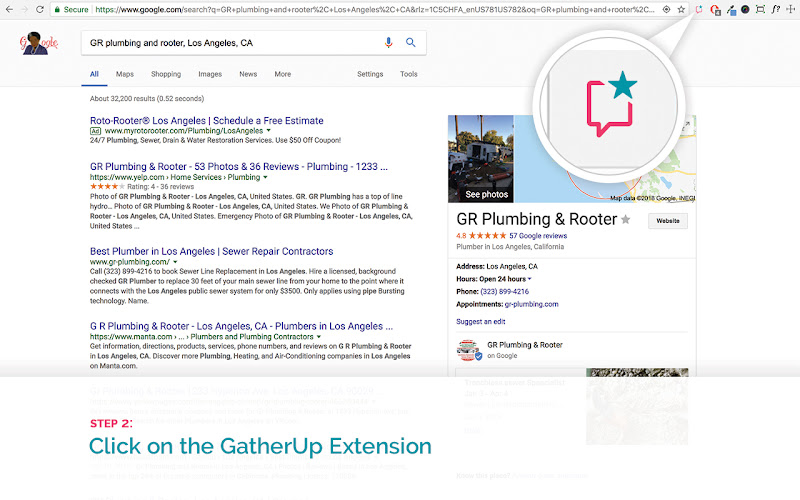Open the color picker eyedropper extension
The width and height of the screenshot is (800, 500).
[731, 9]
